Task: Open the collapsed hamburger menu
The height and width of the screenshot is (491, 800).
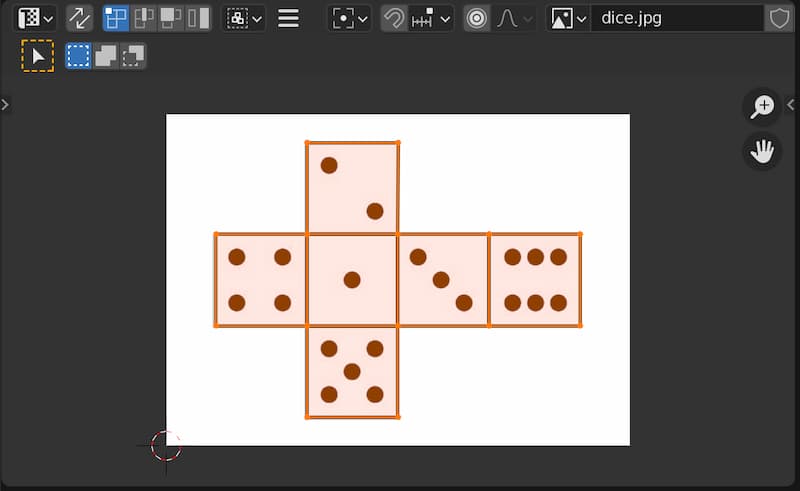Action: click(x=289, y=18)
